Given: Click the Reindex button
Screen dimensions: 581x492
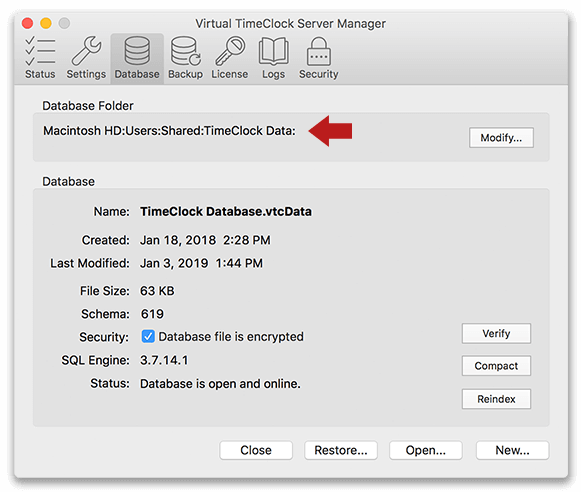Looking at the screenshot, I should (x=496, y=399).
